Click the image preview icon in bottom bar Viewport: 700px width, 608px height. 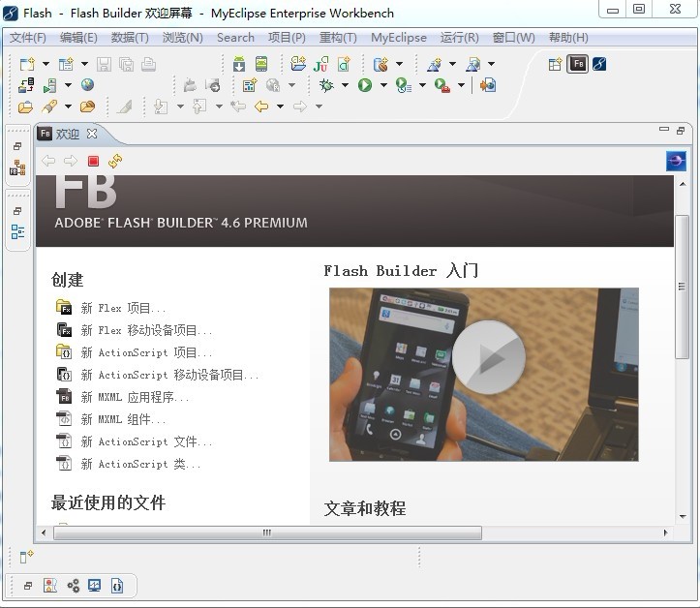[50, 585]
